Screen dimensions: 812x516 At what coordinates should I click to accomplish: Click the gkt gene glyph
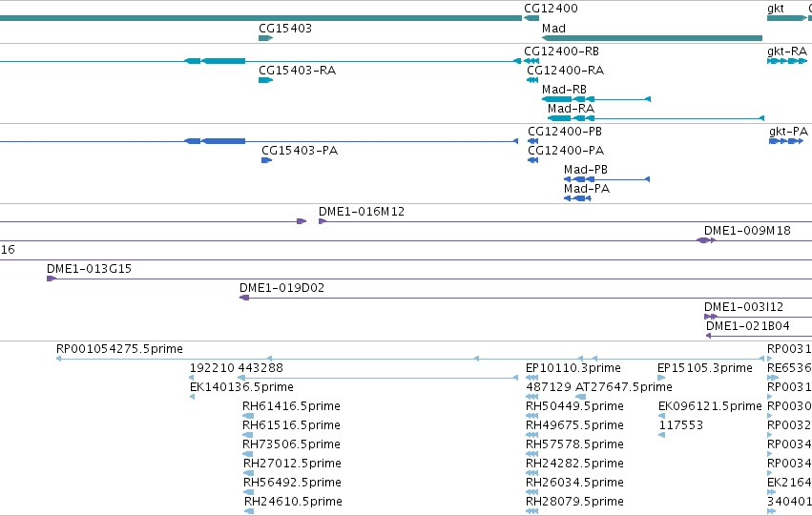coord(786,18)
